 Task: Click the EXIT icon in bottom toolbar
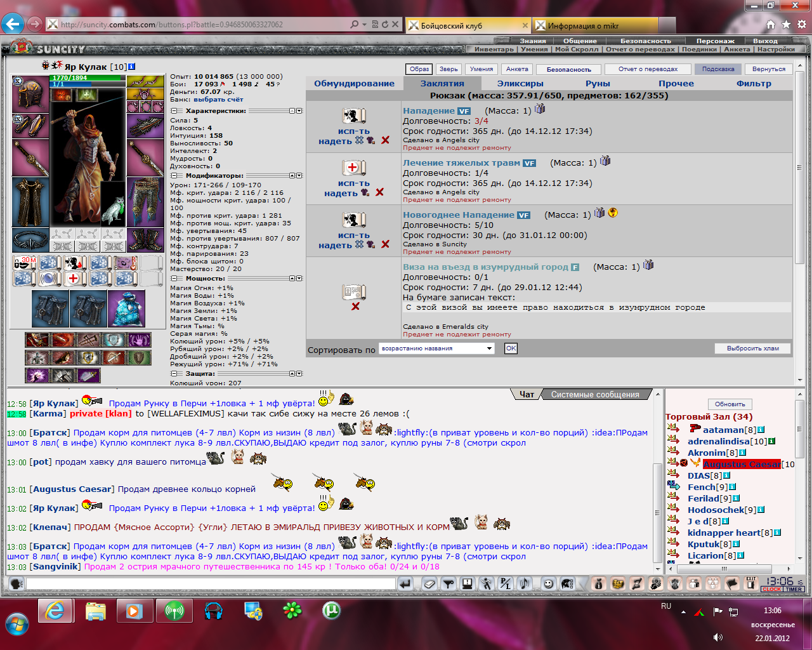click(x=751, y=583)
